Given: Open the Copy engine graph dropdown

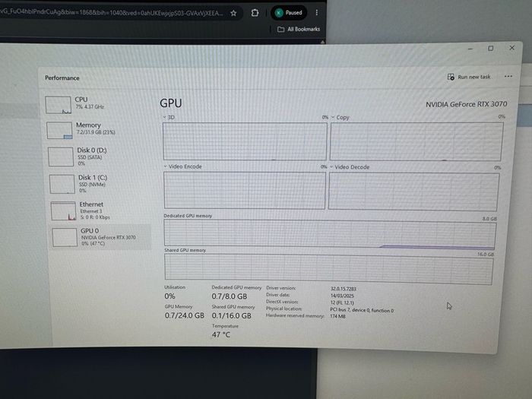Looking at the screenshot, I should 340,117.
